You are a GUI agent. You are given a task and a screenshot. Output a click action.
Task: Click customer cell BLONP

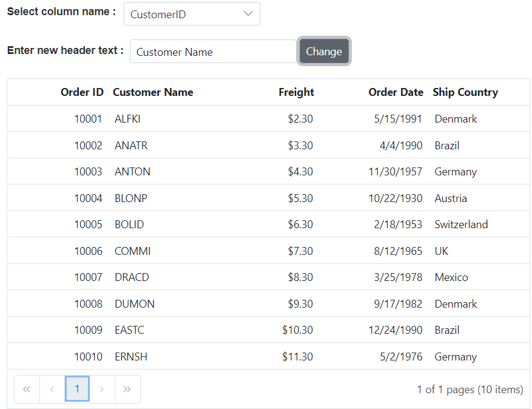pos(131,198)
